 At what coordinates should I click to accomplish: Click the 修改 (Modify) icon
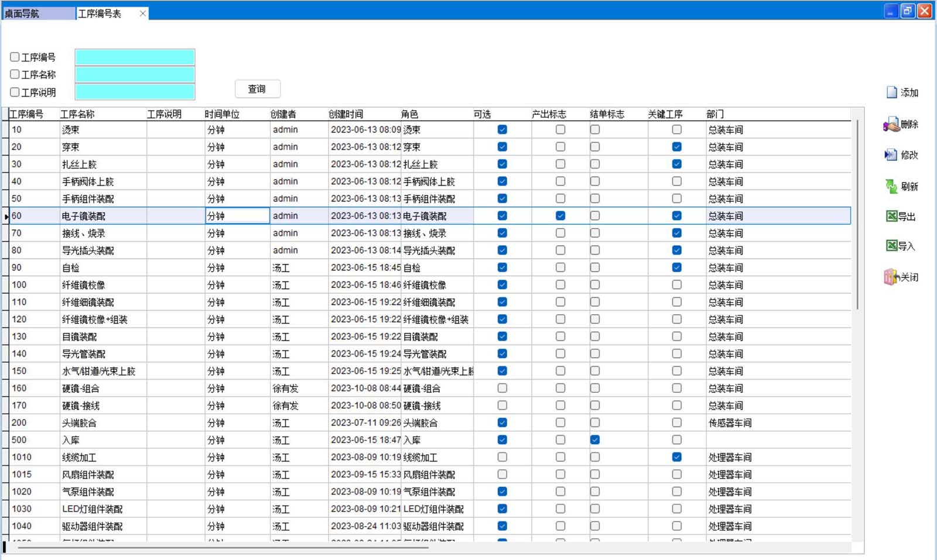[x=891, y=155]
